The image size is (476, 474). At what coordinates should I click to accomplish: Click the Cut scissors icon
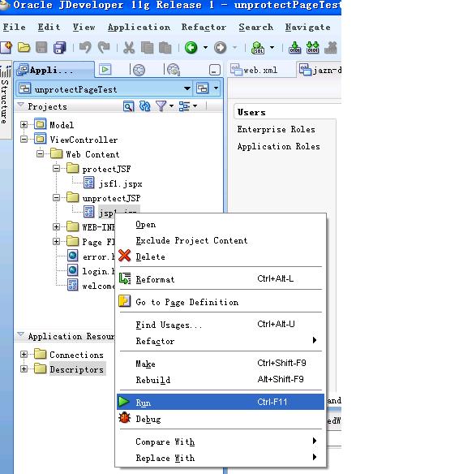[x=129, y=48]
